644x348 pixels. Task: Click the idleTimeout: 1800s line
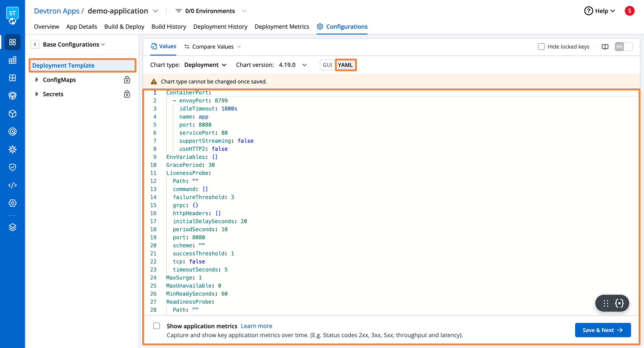coord(208,108)
